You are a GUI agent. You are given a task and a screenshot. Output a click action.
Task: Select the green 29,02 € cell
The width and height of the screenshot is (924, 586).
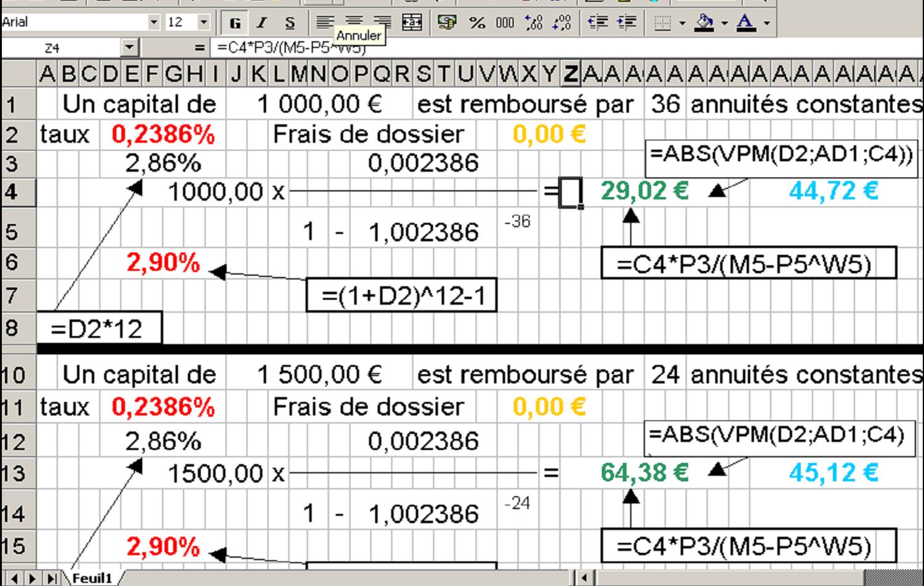(644, 191)
